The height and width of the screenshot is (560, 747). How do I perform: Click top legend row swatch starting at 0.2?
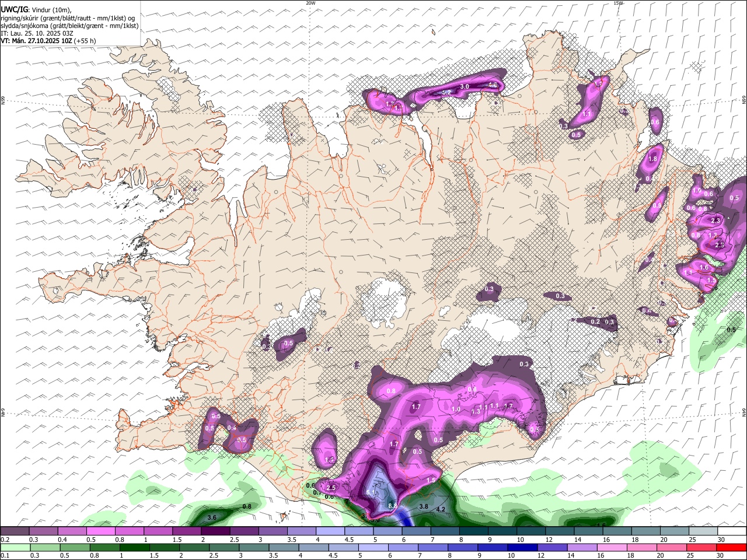point(15,531)
